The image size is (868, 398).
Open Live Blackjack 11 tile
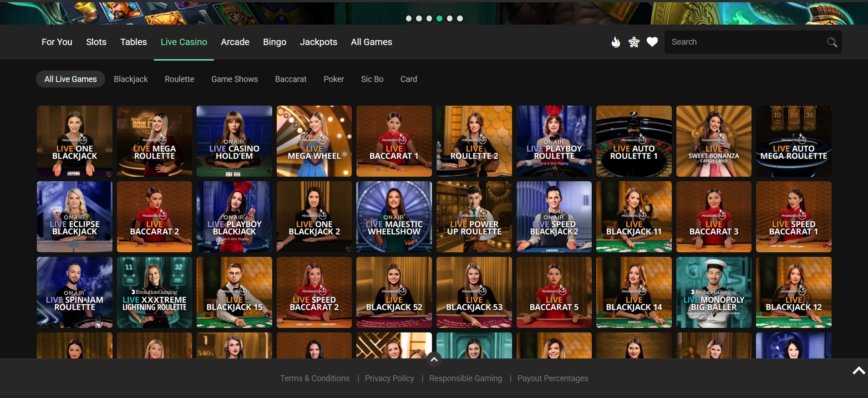coord(634,217)
